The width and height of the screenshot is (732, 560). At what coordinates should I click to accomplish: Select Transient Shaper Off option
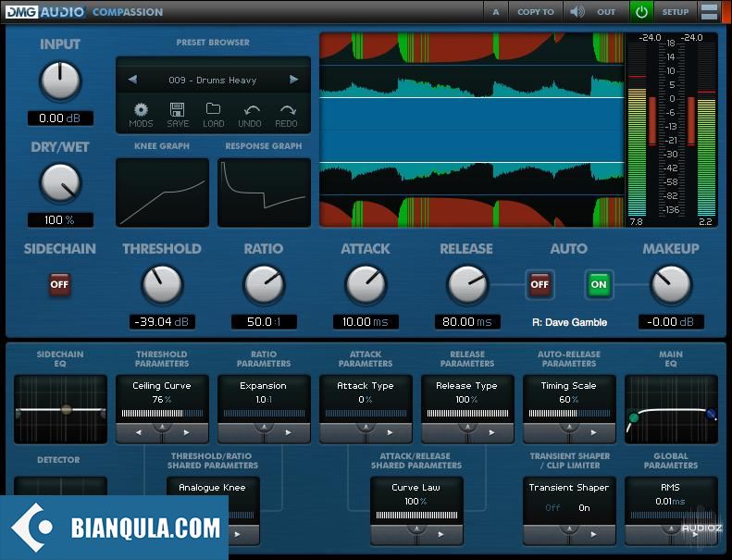coord(552,507)
